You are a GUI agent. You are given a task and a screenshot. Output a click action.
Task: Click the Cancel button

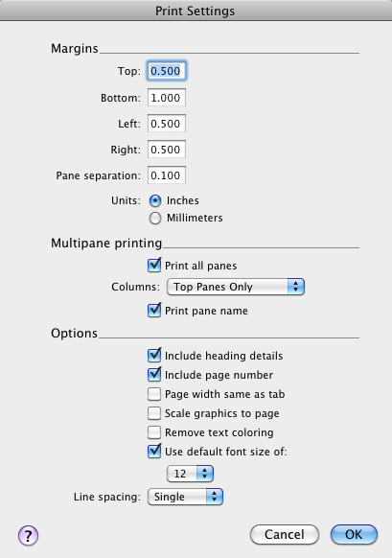coord(285,535)
